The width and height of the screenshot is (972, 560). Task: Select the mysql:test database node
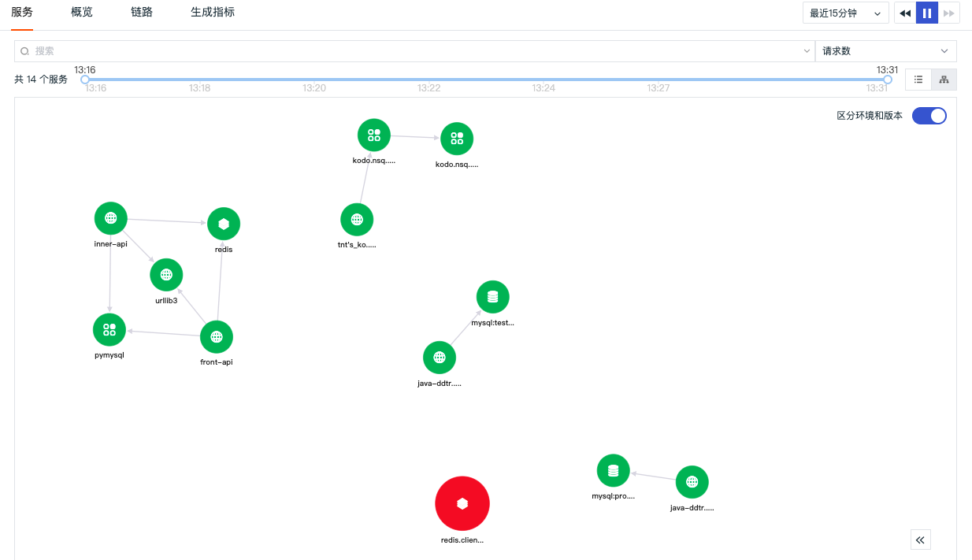pos(493,297)
